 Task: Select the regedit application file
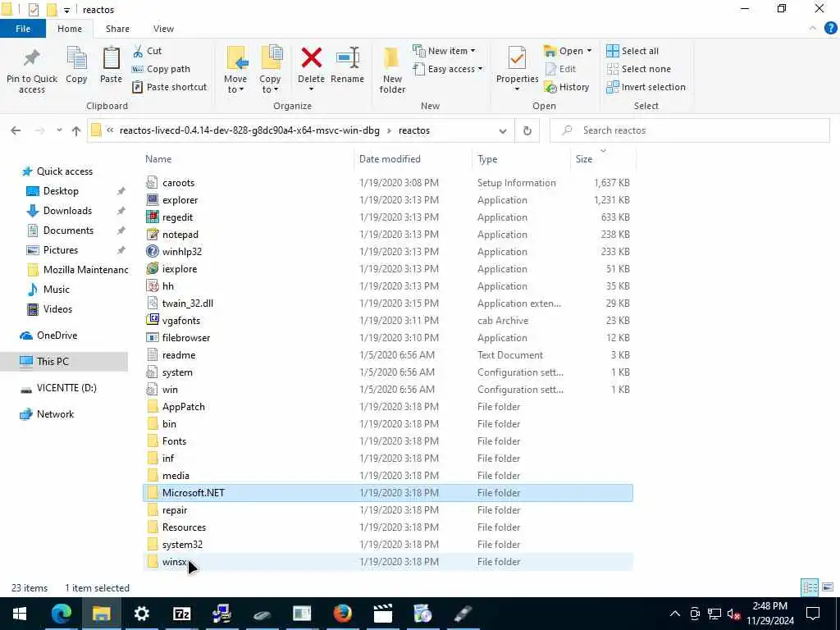tap(388, 217)
